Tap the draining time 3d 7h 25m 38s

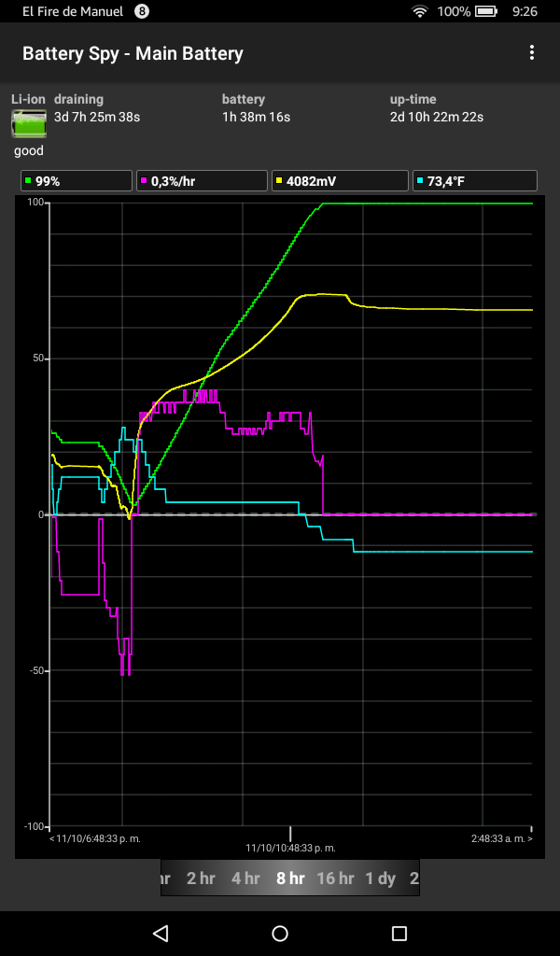click(x=97, y=117)
